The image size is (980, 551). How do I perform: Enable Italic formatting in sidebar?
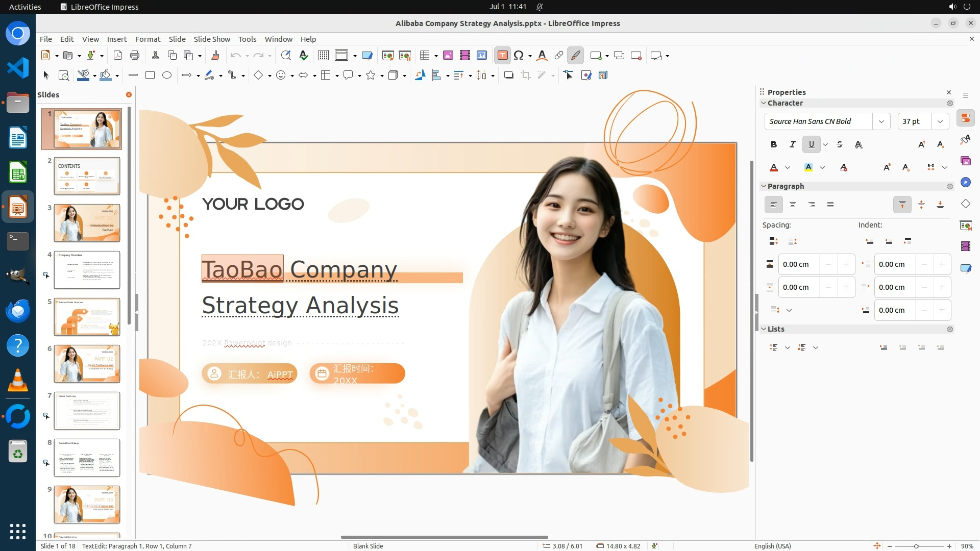tap(792, 144)
